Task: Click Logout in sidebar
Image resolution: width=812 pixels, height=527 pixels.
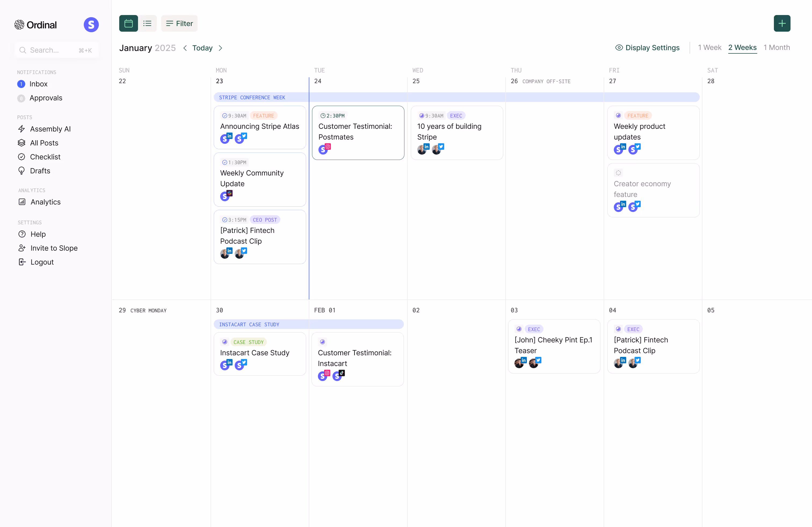Action: [42, 262]
